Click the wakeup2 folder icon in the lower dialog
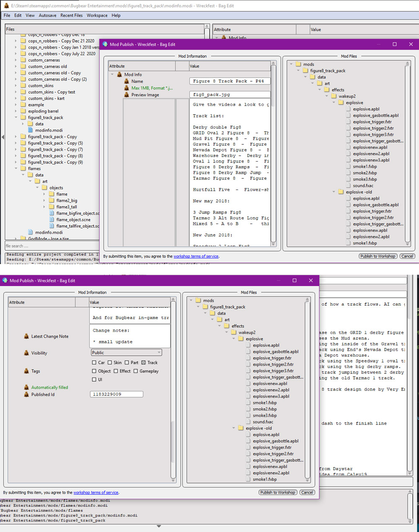This screenshot has height=532, width=419. (x=234, y=332)
